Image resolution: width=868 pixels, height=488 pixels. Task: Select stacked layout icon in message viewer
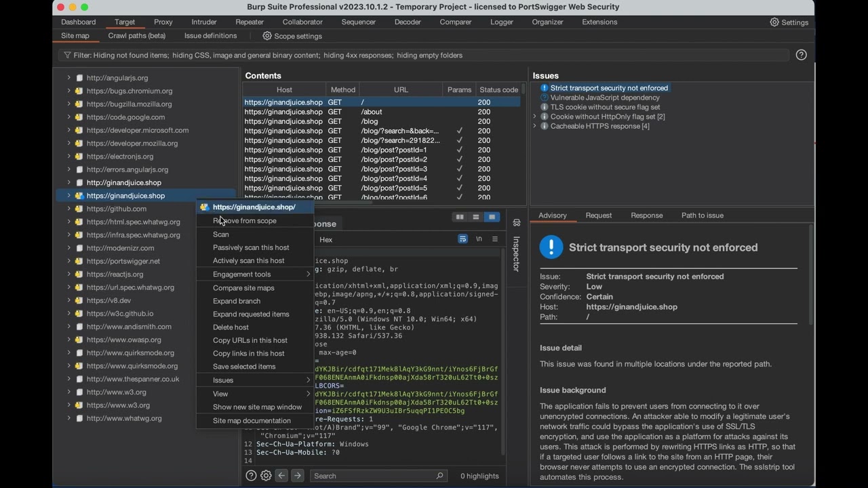pos(475,217)
